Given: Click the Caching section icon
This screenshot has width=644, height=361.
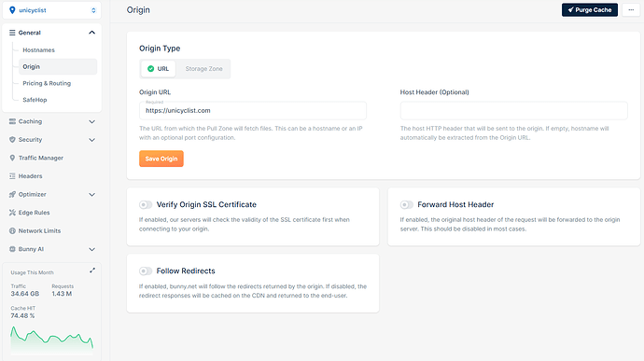Looking at the screenshot, I should 12,121.
